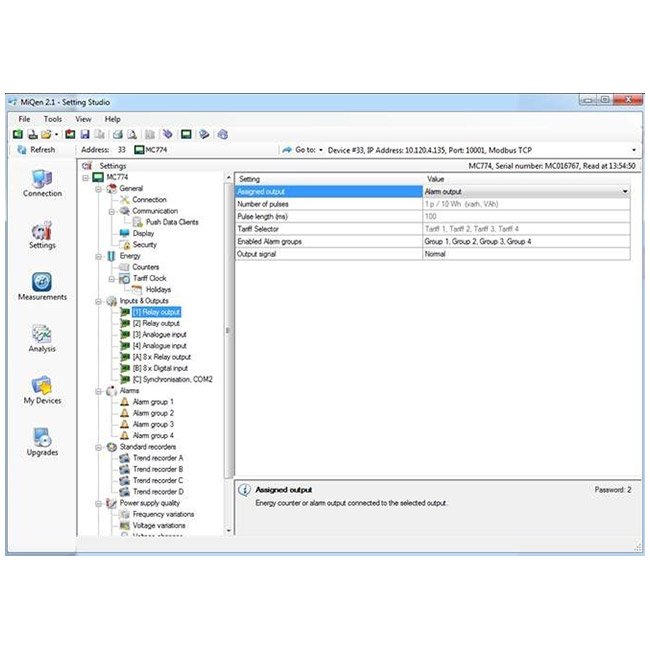The width and height of the screenshot is (650, 650).
Task: Select Alarm group 3 in tree
Action: (153, 424)
